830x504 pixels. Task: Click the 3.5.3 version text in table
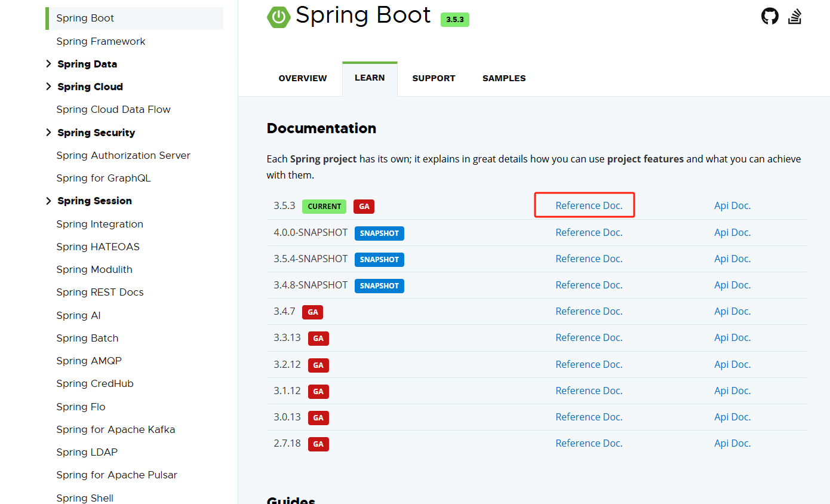tap(284, 205)
